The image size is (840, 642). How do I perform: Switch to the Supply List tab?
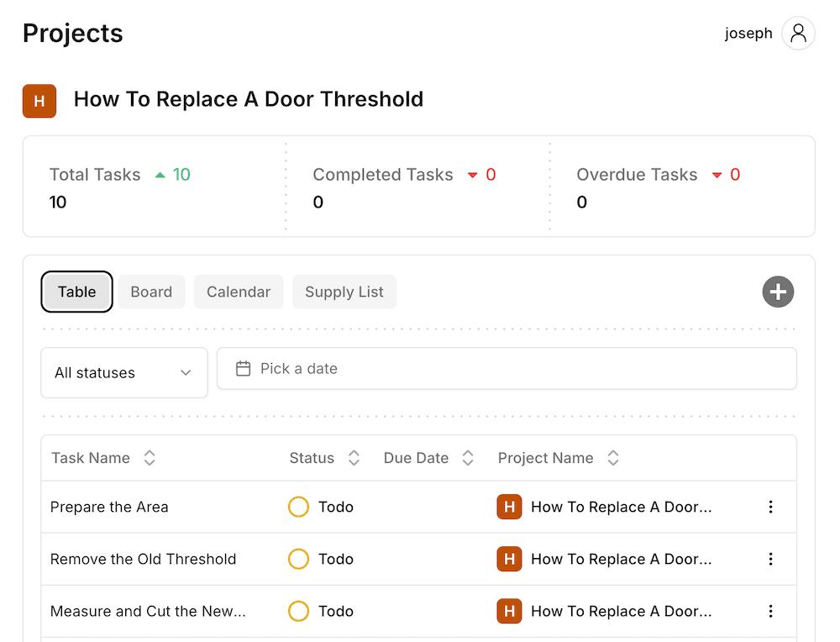pyautogui.click(x=344, y=292)
